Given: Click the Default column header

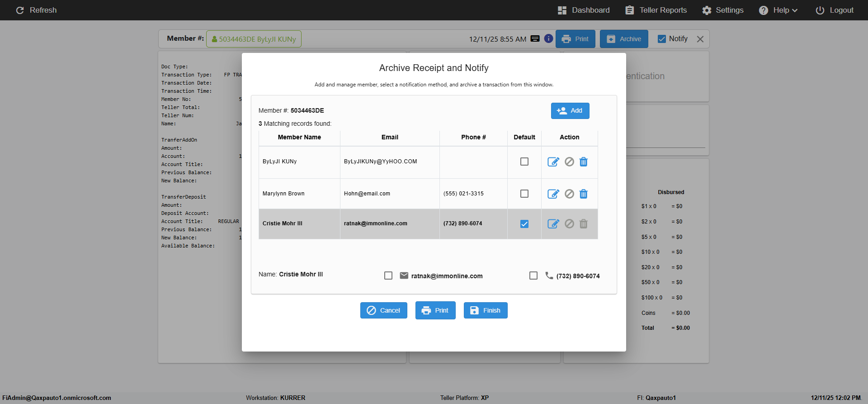Looking at the screenshot, I should tap(524, 137).
